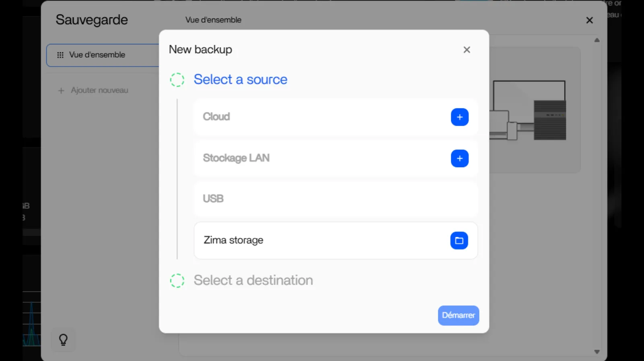
Task: Click the Ajouter nouveau link
Action: pos(99,90)
